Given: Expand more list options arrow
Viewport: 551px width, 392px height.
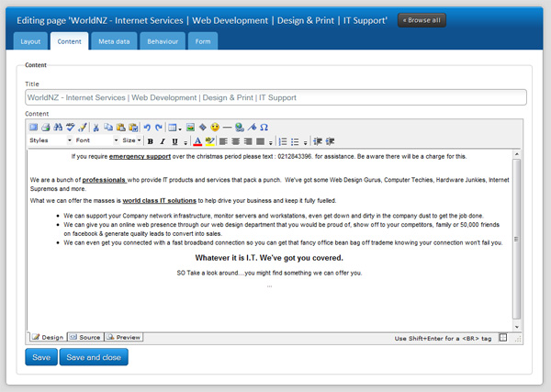Looking at the screenshot, I should pos(306,142).
